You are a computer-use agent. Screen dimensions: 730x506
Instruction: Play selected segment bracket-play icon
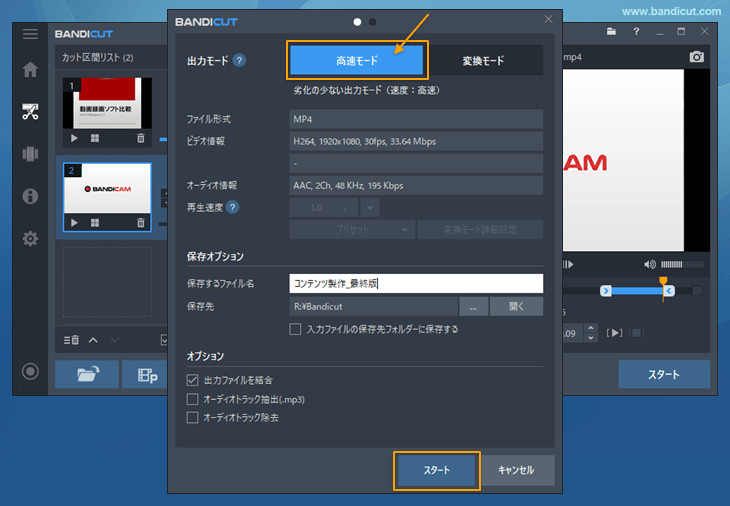coord(614,333)
